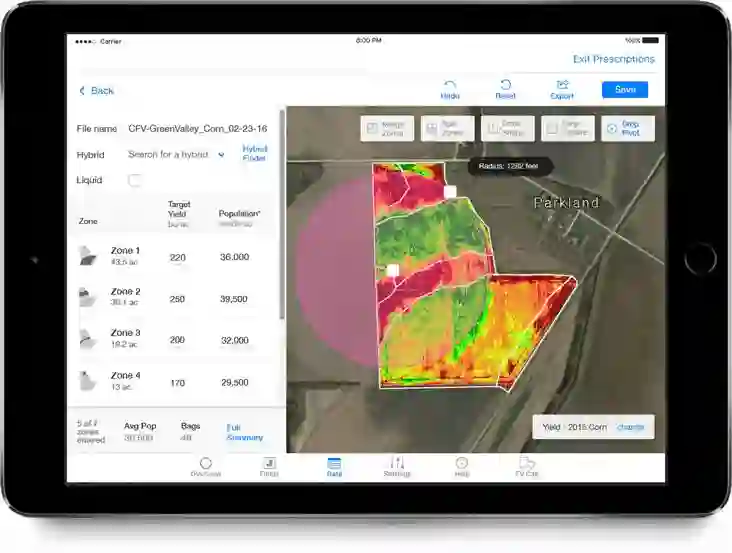Click the white handle near the Radius label
This screenshot has height=553, width=732.
450,191
